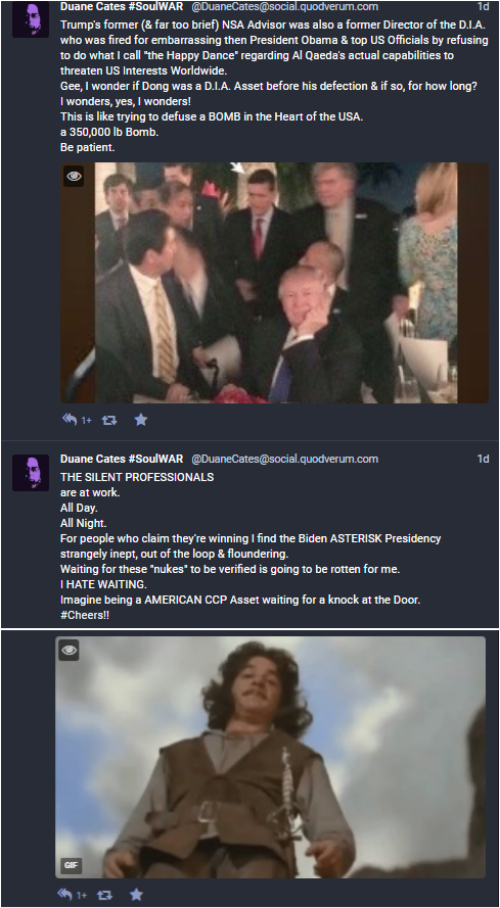Favourite the bottom GIF post with star
This screenshot has height=908, width=500.
click(x=136, y=895)
